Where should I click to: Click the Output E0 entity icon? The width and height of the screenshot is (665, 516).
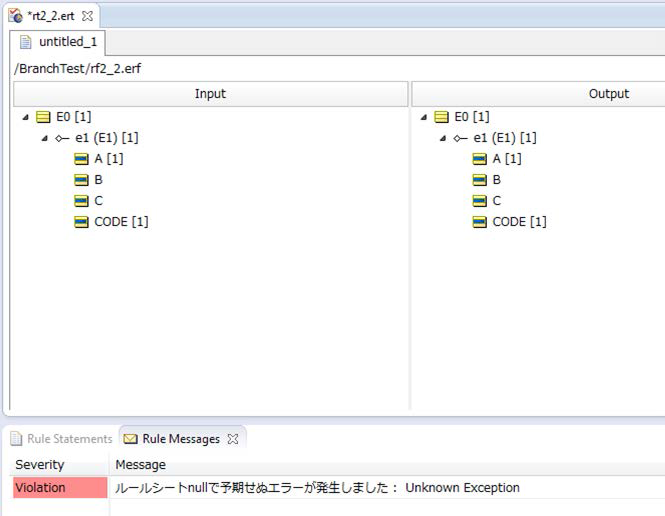[x=441, y=117]
